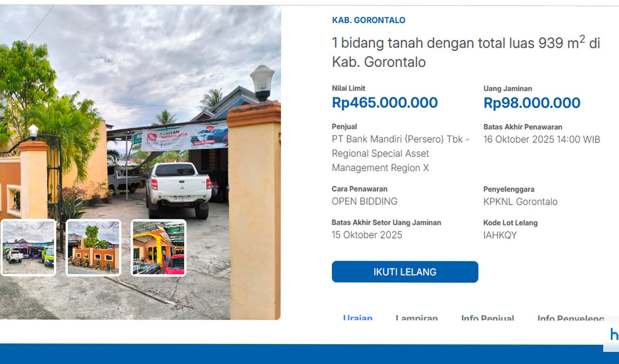Click the OPEN BIDDING method text

tap(364, 201)
